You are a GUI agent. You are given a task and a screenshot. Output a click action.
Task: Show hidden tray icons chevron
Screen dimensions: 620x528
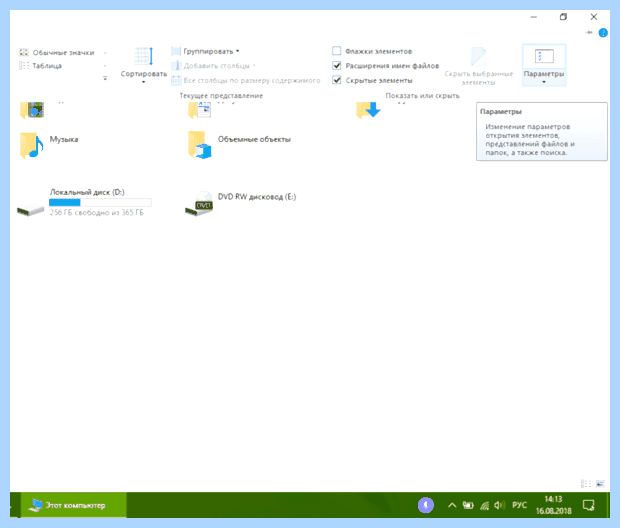tap(452, 505)
